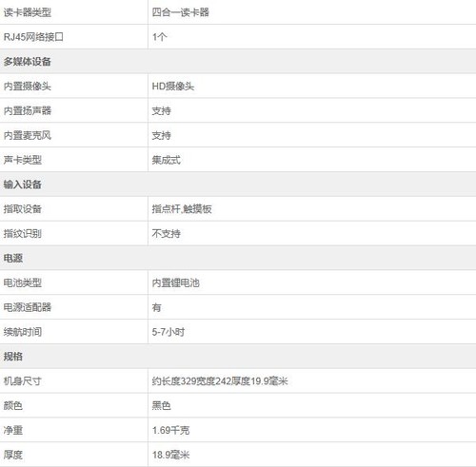
Task: Click the RJ45网络接口 label
Action: (33, 37)
